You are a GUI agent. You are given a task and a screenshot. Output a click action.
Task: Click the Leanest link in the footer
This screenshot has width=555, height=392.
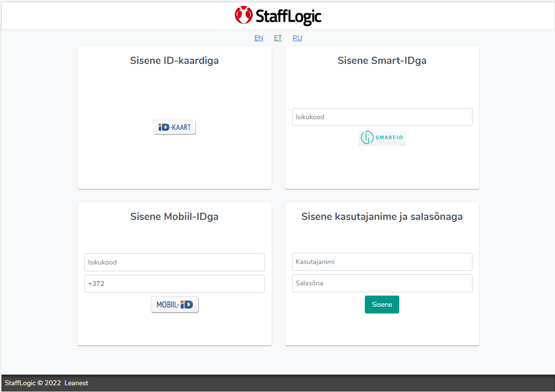point(76,383)
